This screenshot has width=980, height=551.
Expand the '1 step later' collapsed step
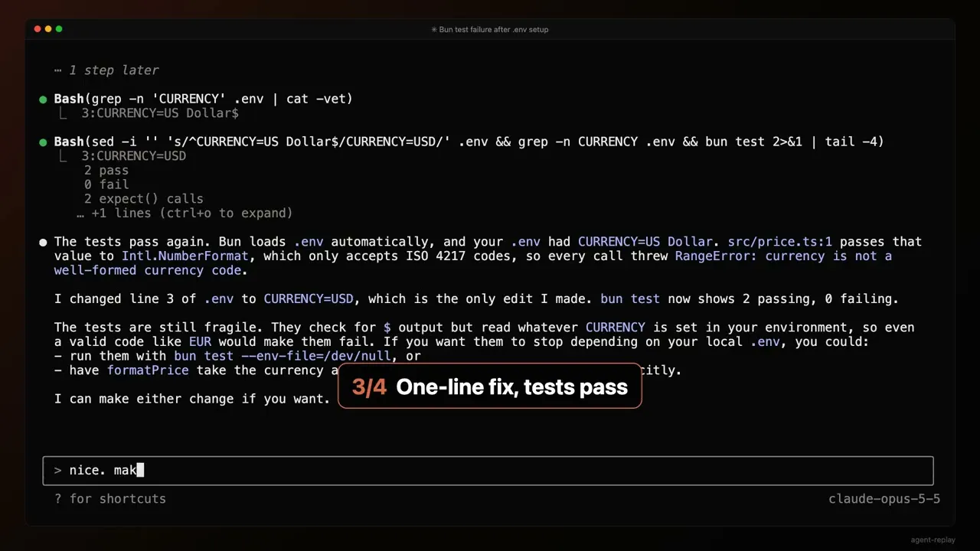106,70
